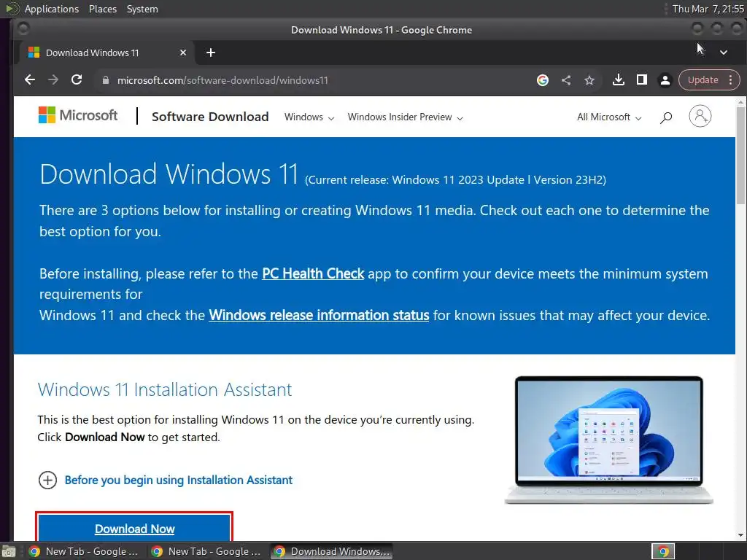Image resolution: width=747 pixels, height=560 pixels.
Task: Click the clock showing Thu Mar 7
Action: (707, 9)
